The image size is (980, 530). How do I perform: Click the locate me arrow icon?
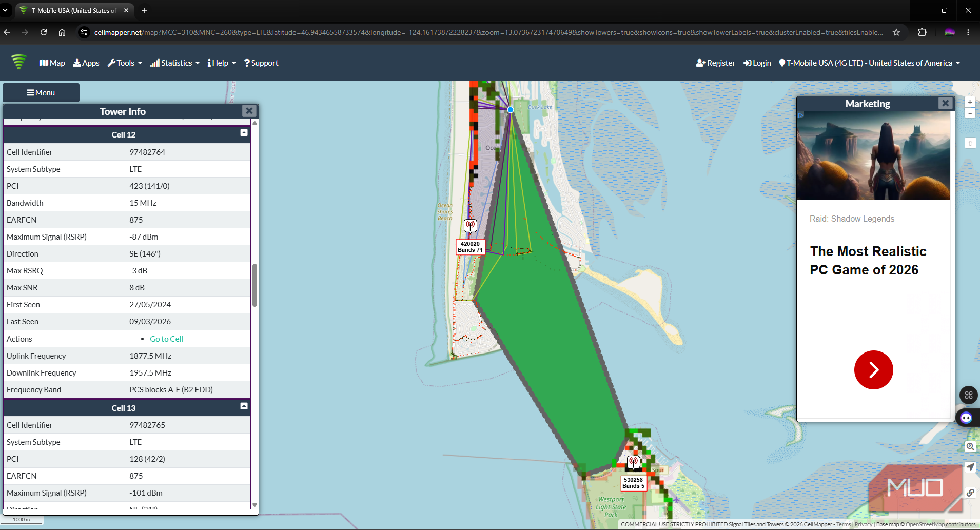pyautogui.click(x=970, y=467)
